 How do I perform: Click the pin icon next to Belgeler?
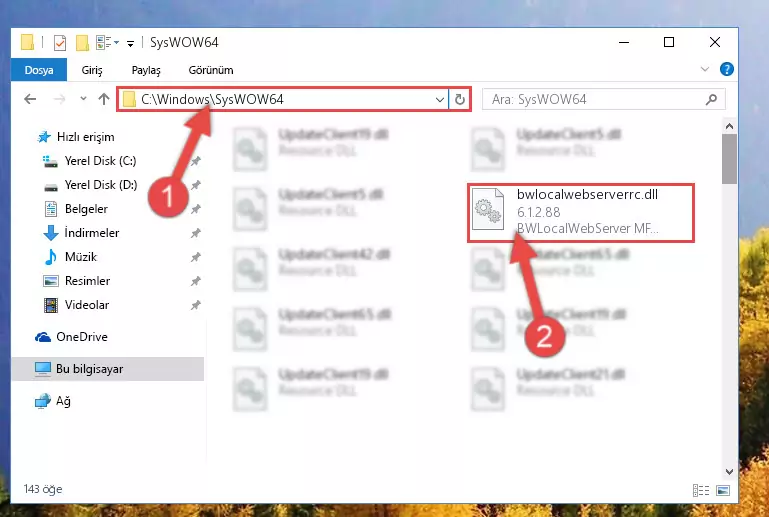point(196,209)
